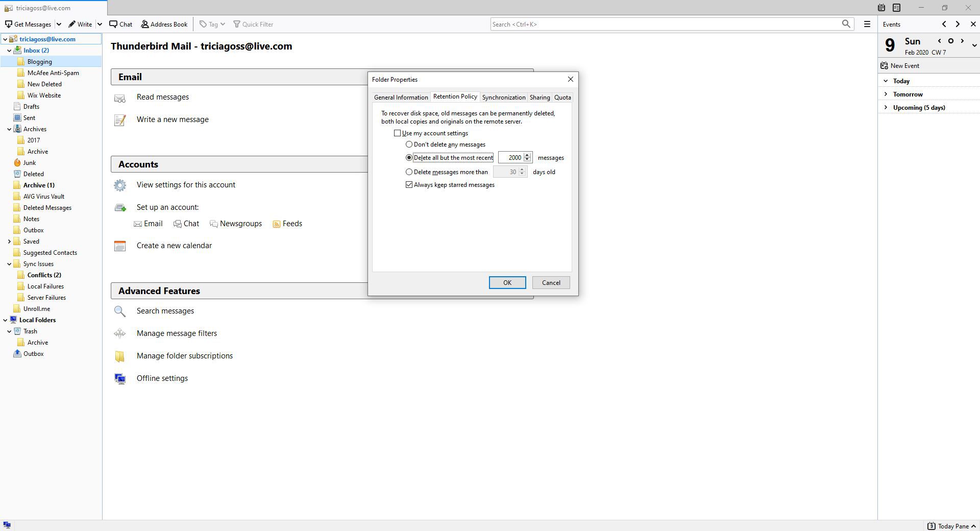This screenshot has height=531, width=980.
Task: Set up a Feeds account
Action: [287, 224]
